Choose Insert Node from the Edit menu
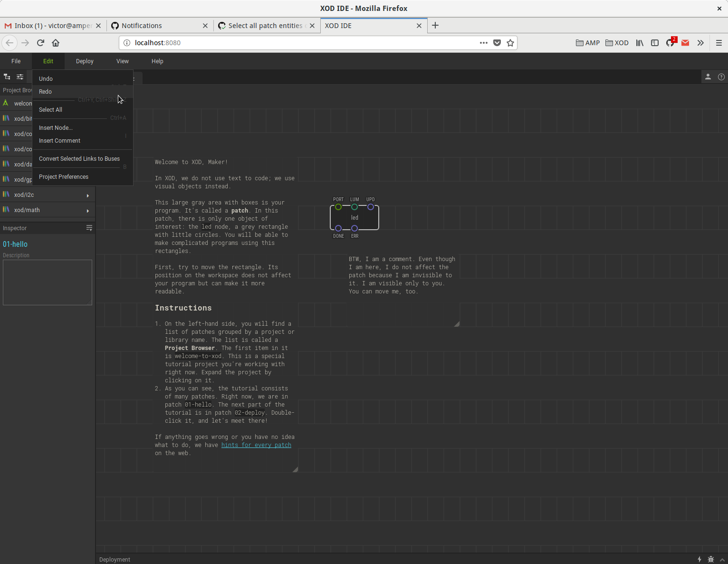This screenshot has width=728, height=564. tap(56, 127)
